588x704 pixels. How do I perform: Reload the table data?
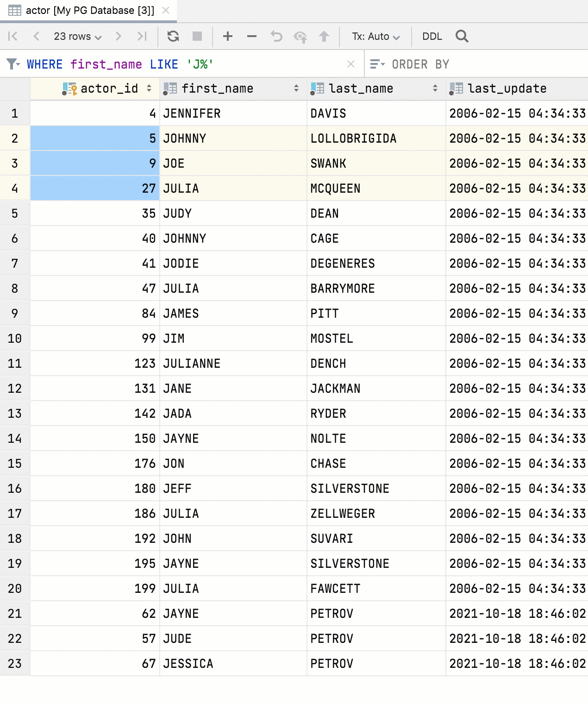tap(173, 36)
